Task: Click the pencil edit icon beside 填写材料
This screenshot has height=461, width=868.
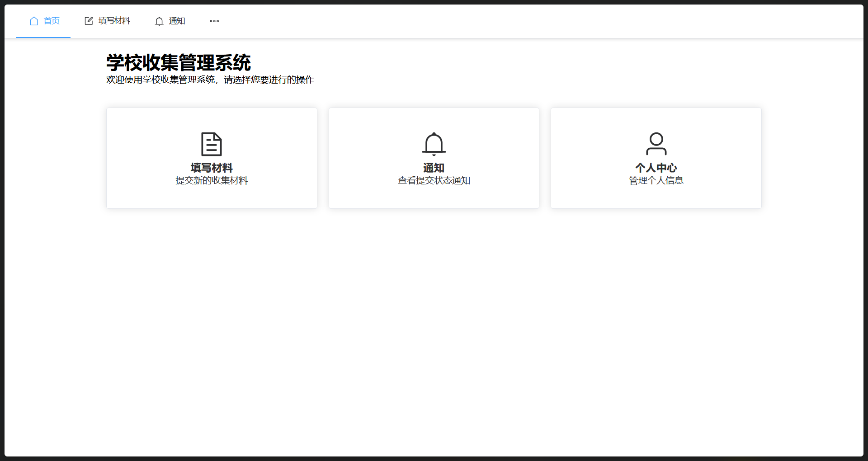Action: coord(89,21)
